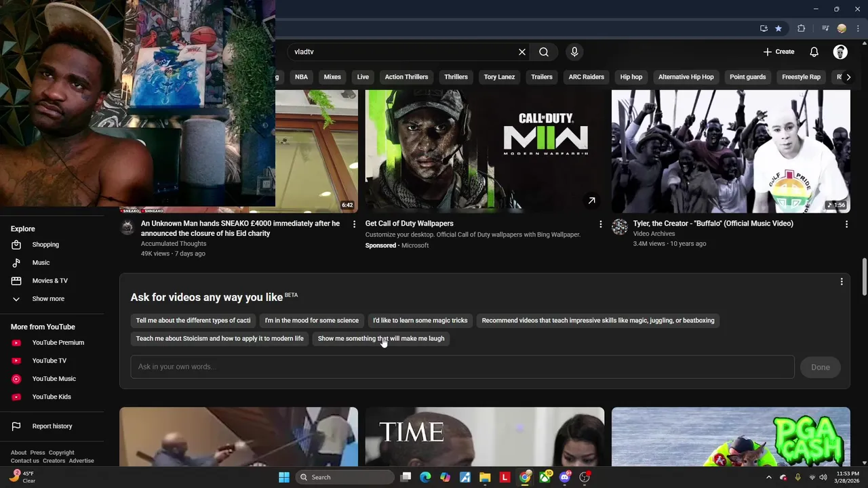Select the Action Thrillers chip

click(x=406, y=77)
